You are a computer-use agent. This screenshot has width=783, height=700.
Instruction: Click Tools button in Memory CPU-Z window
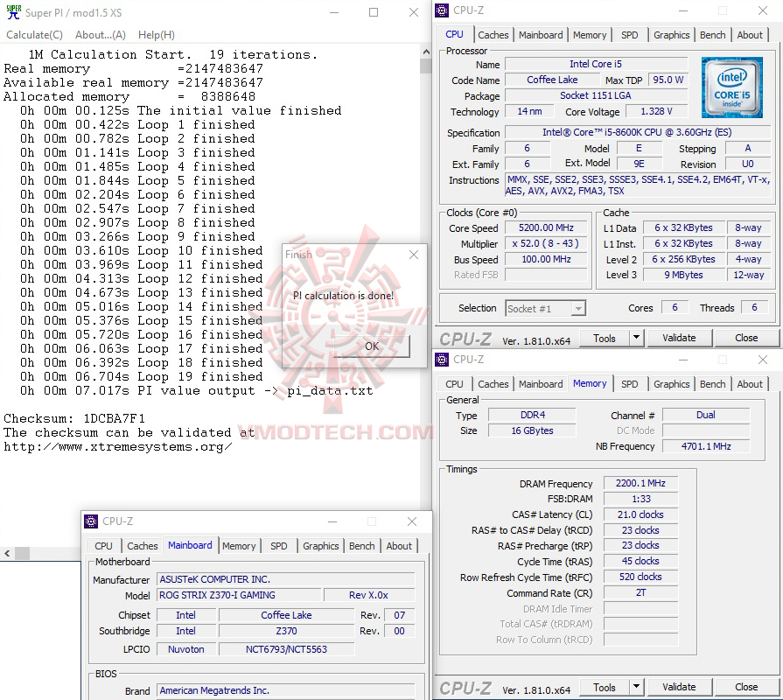[x=605, y=687]
